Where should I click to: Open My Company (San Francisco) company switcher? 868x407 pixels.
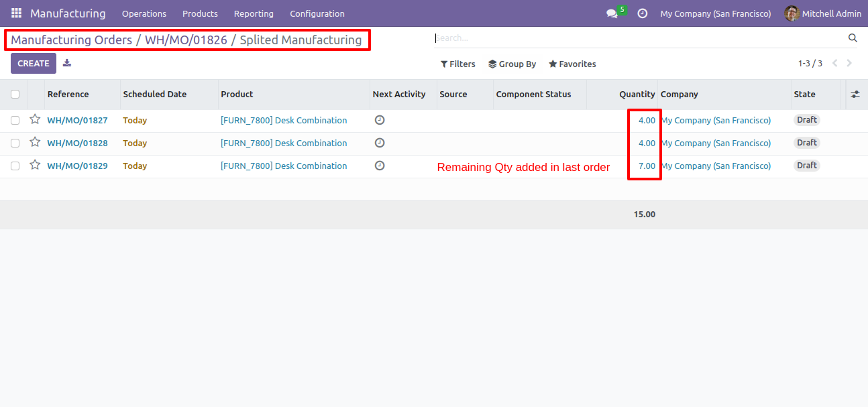[716, 13]
